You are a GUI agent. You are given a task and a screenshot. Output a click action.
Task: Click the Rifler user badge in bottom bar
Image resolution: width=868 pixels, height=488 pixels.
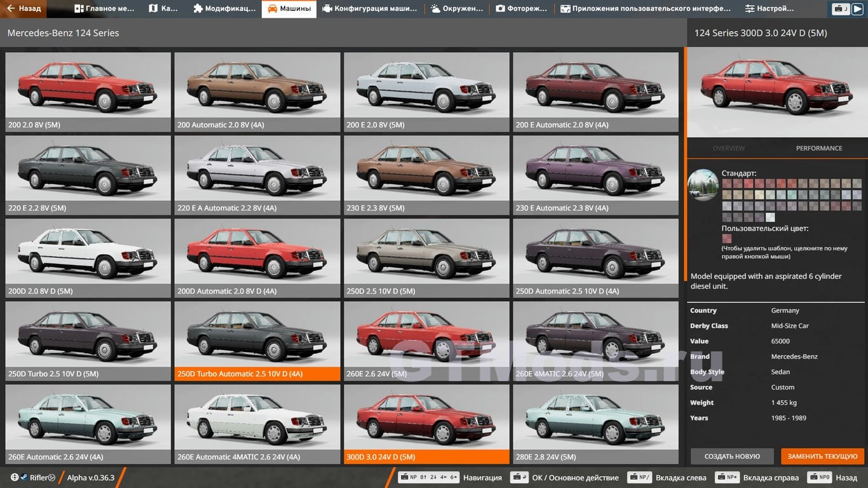point(33,477)
